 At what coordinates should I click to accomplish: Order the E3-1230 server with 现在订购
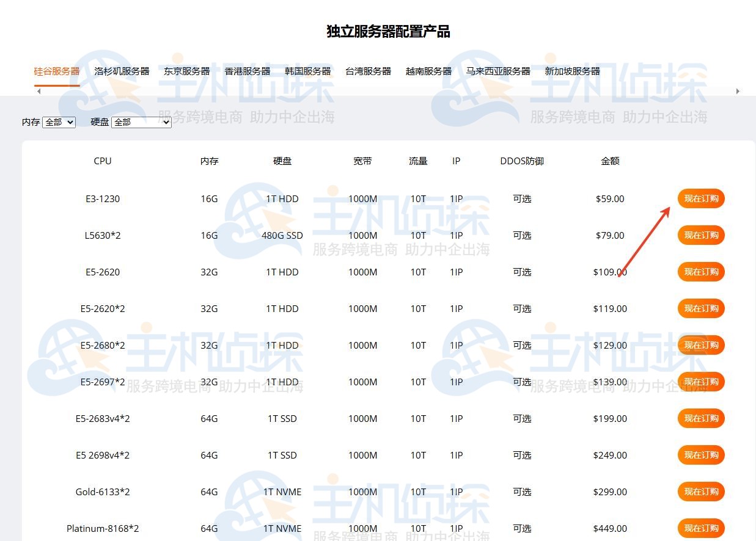(701, 198)
